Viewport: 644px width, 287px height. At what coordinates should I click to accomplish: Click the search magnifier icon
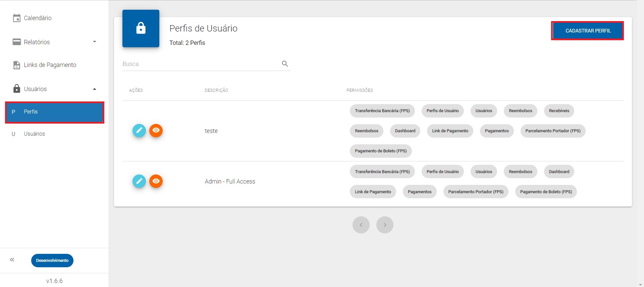tap(285, 64)
